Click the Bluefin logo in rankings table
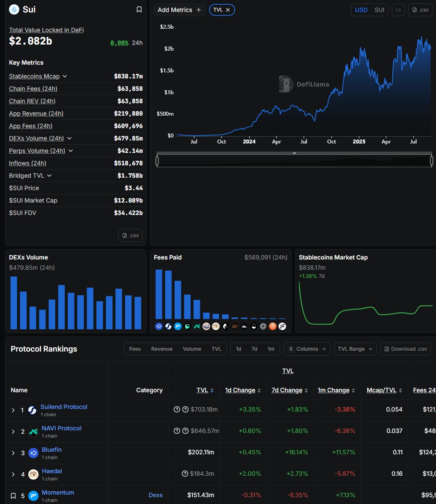436x504 pixels. pos(33,453)
